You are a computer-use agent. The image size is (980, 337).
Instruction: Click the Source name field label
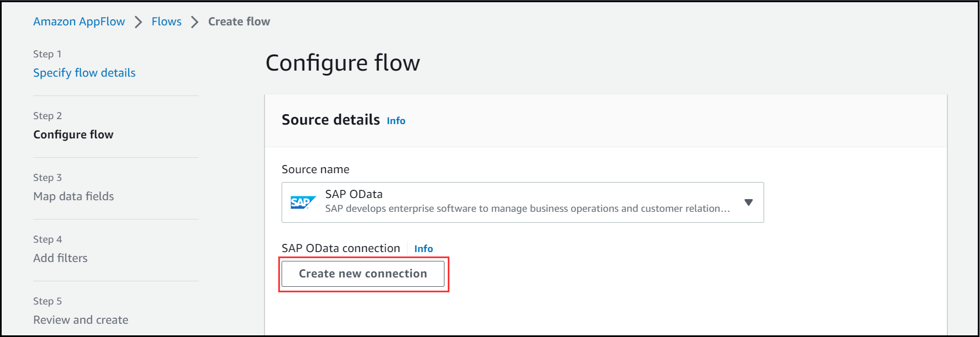[x=315, y=169]
